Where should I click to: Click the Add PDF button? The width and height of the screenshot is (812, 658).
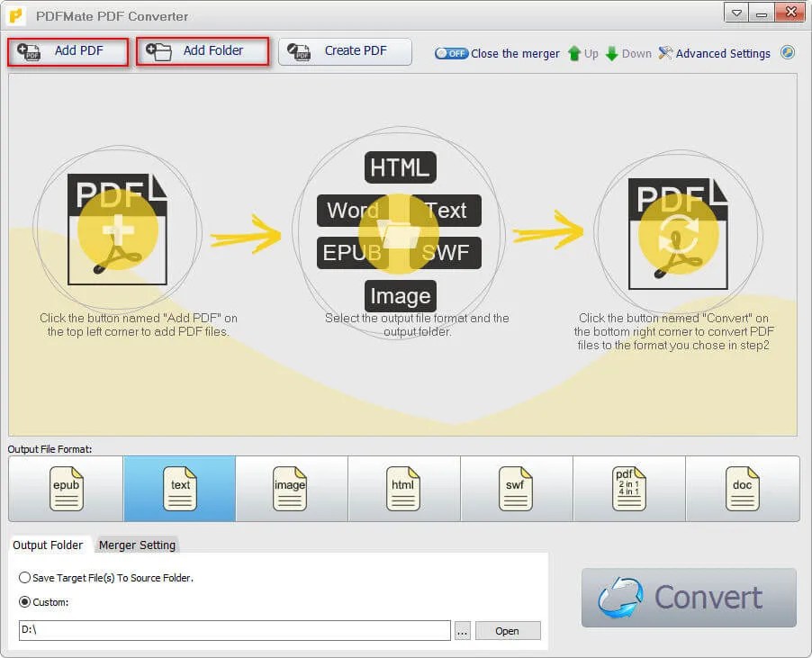point(67,52)
